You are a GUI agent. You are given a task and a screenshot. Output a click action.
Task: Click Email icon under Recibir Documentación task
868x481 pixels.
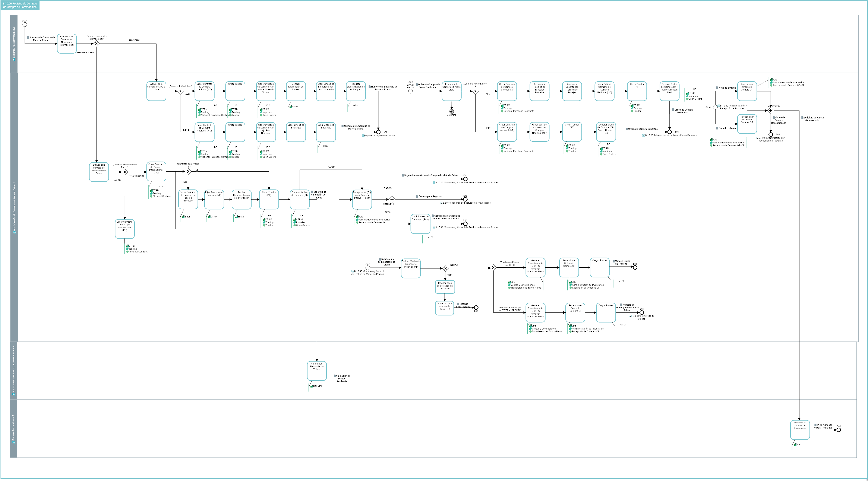click(237, 217)
